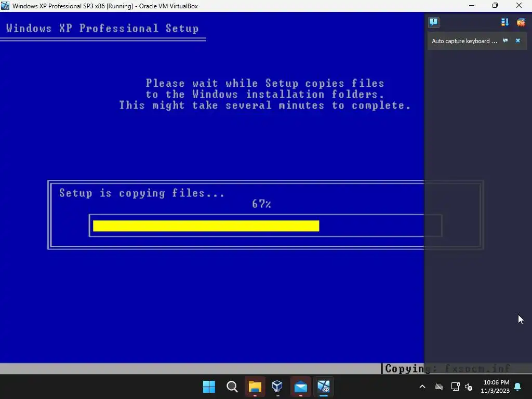Click the Setup is copying files label
The width and height of the screenshot is (532, 399).
click(142, 193)
